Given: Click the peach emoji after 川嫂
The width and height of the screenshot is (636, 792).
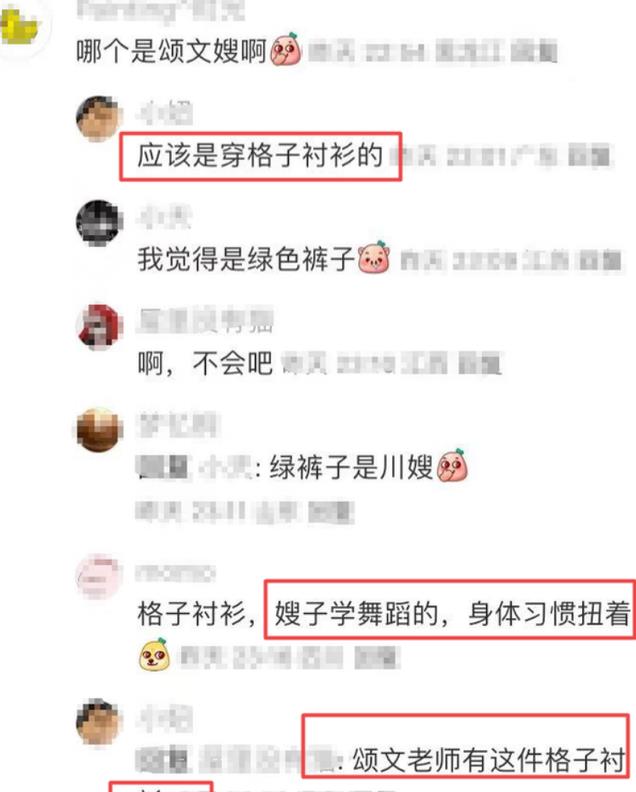Looking at the screenshot, I should (x=452, y=465).
